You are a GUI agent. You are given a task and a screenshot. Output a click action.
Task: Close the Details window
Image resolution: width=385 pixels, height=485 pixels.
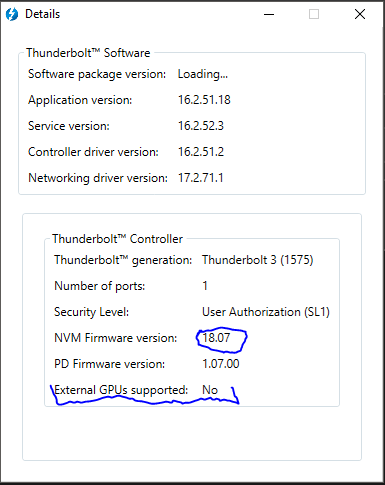tap(360, 14)
